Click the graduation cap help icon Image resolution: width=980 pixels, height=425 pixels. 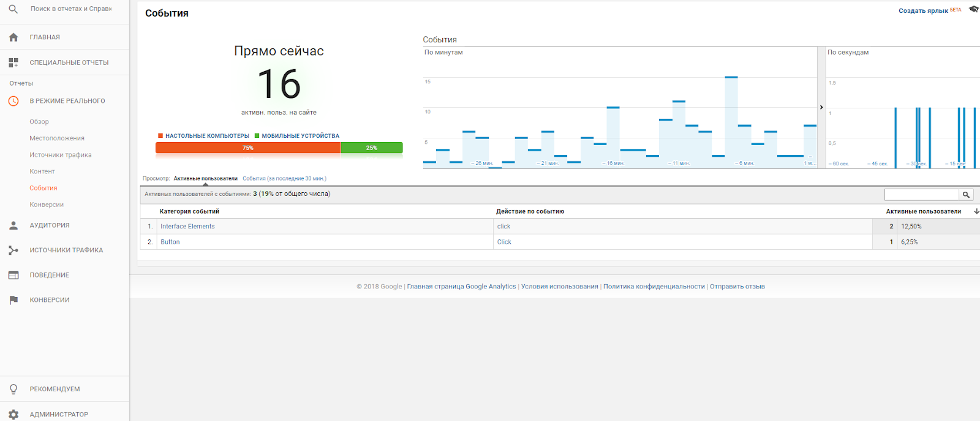tap(973, 10)
